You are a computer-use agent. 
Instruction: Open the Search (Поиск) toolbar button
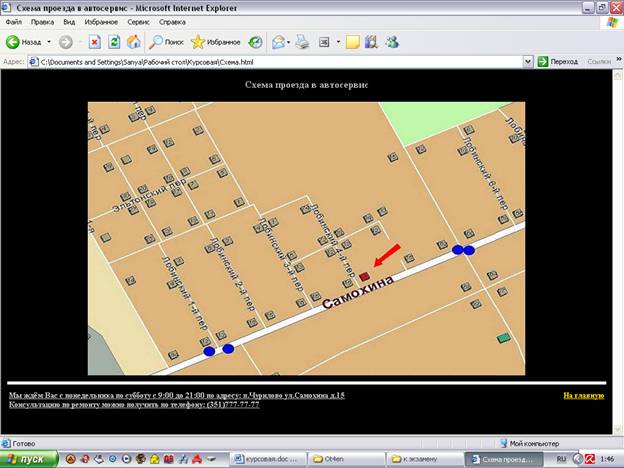coord(166,42)
